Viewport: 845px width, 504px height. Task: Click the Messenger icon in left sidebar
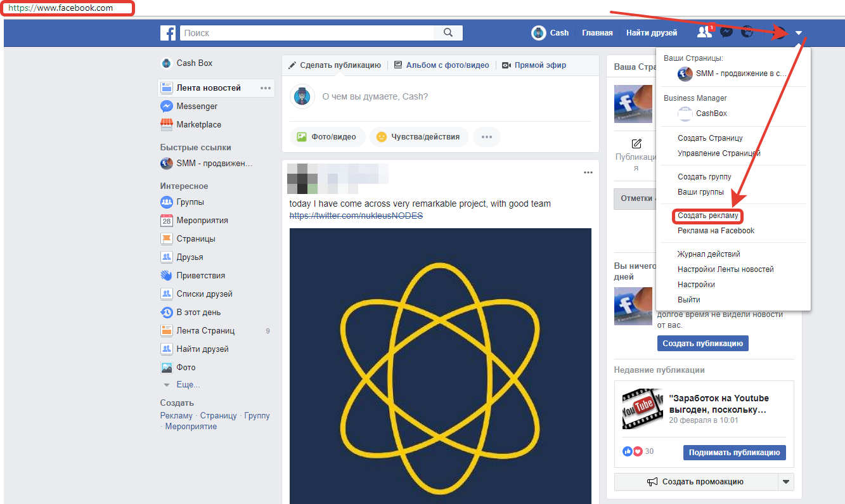(x=167, y=107)
